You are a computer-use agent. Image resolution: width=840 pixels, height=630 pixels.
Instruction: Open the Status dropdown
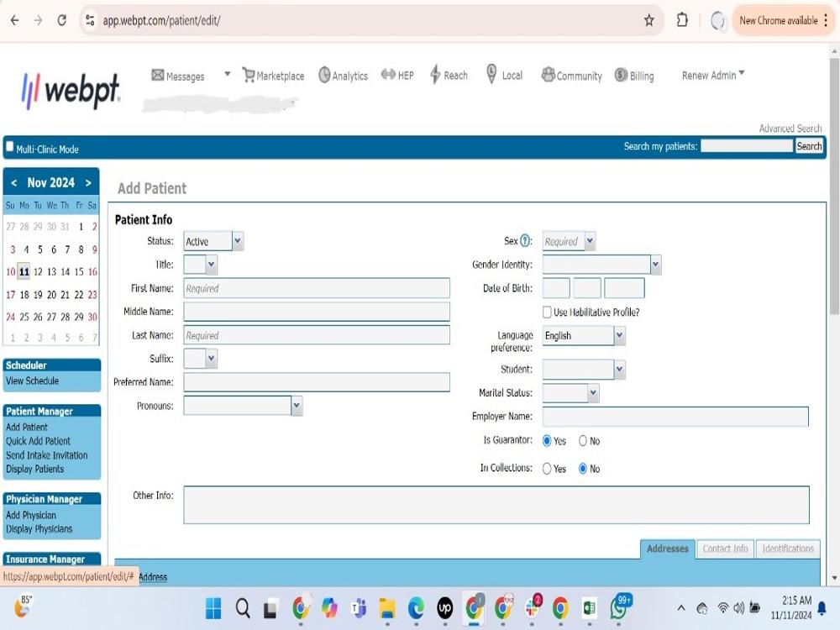pyautogui.click(x=213, y=241)
